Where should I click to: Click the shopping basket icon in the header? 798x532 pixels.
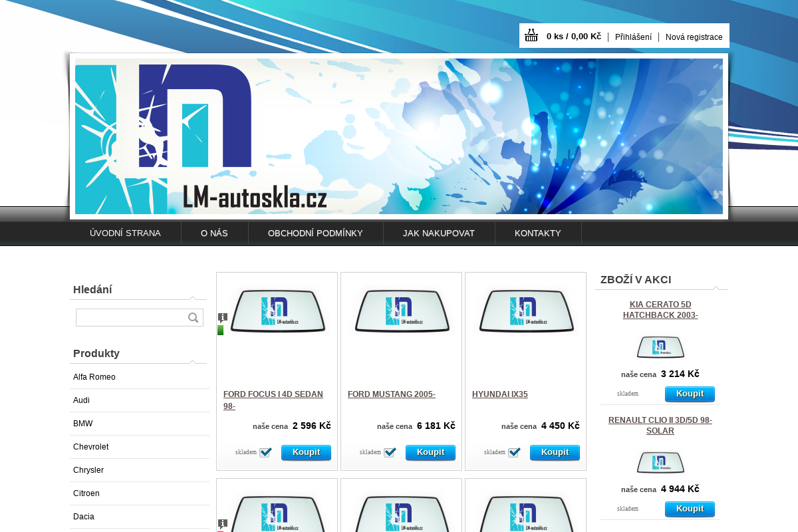click(531, 35)
